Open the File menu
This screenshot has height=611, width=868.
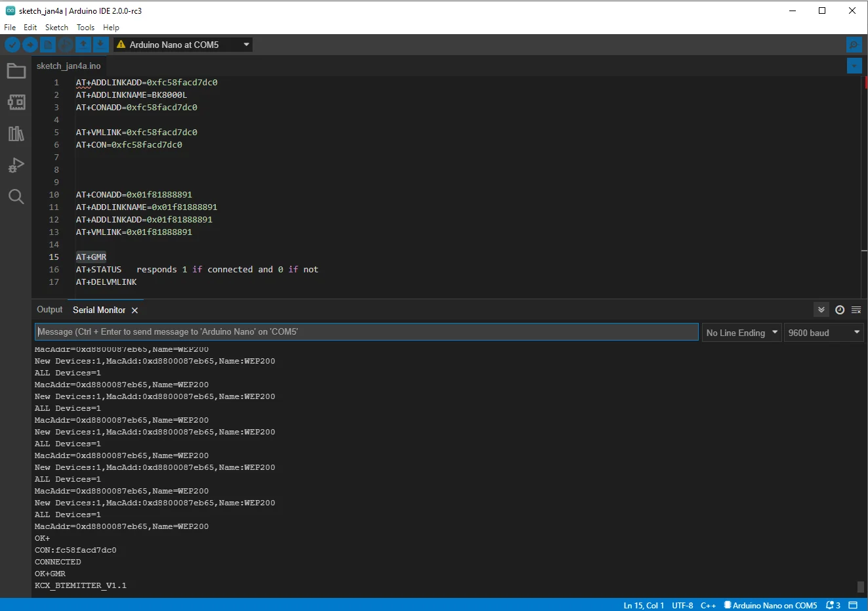tap(10, 28)
